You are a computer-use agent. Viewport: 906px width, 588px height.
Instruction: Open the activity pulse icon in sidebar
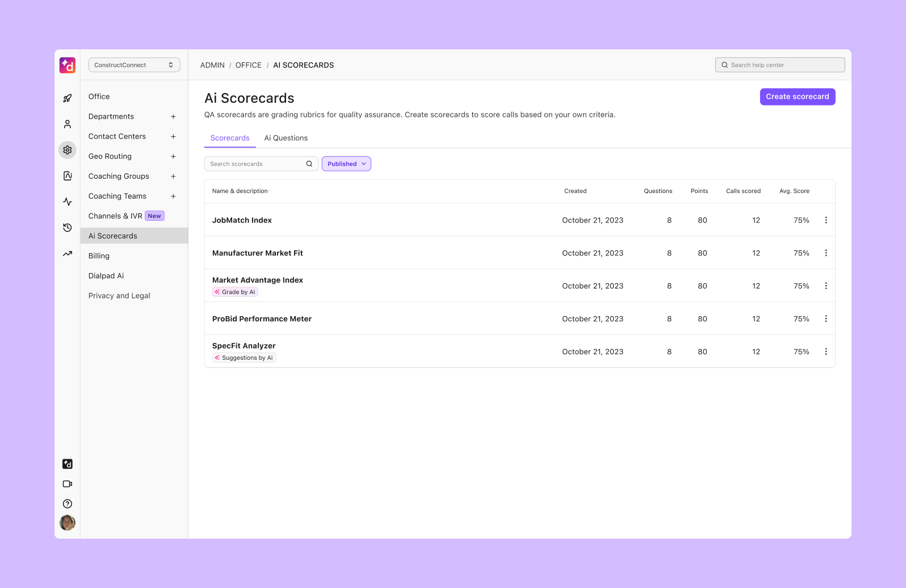68,201
